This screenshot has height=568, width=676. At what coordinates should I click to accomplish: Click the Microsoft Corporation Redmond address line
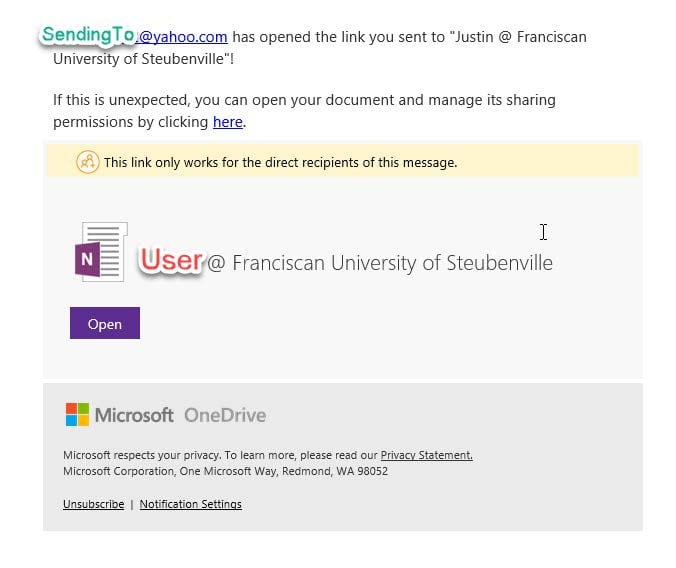[x=225, y=471]
